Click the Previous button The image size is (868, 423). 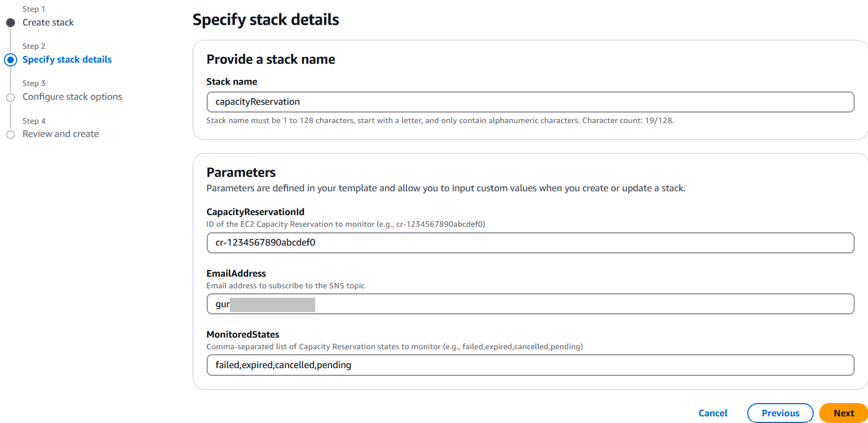[780, 413]
